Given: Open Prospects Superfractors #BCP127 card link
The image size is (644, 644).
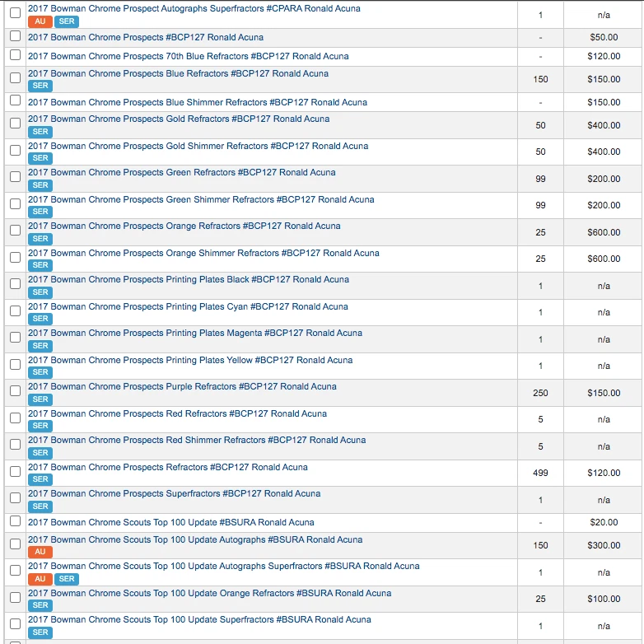Looking at the screenshot, I should click(x=174, y=493).
